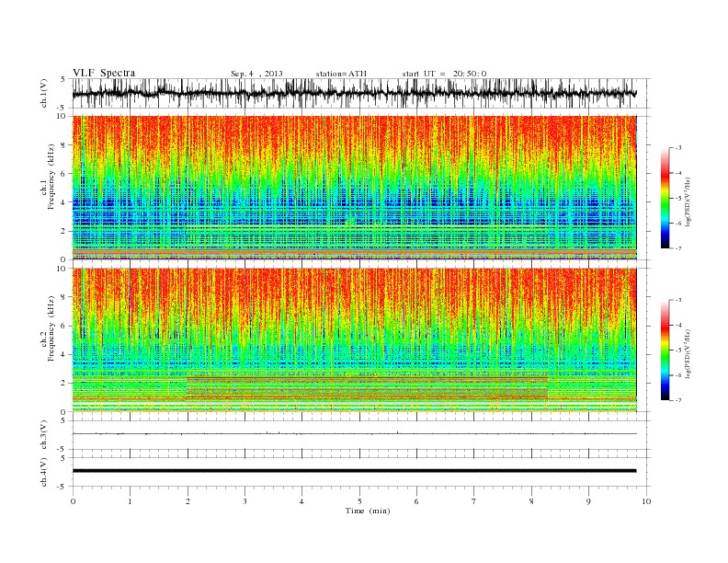Click the "station=ATH" header label
The width and height of the screenshot is (728, 563).
[341, 74]
